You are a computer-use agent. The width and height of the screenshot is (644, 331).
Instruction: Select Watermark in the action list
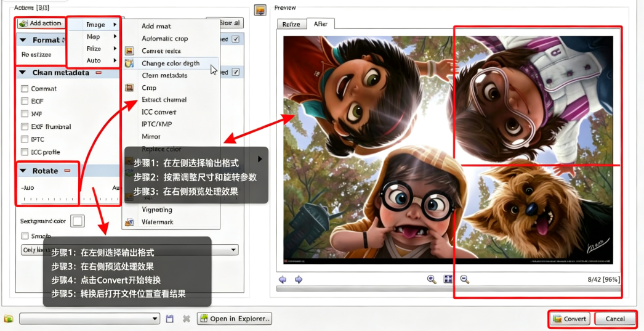point(158,222)
